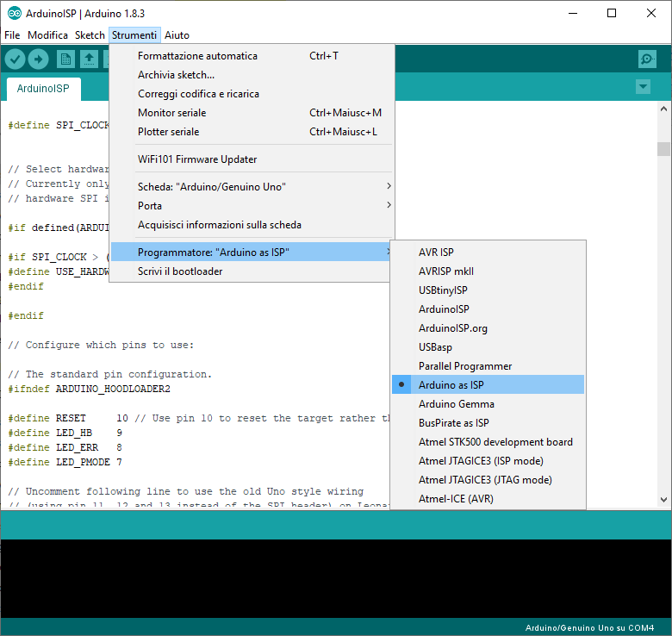Click Acquisisci informazioni sulla scheda
This screenshot has height=636, width=672.
click(252, 225)
